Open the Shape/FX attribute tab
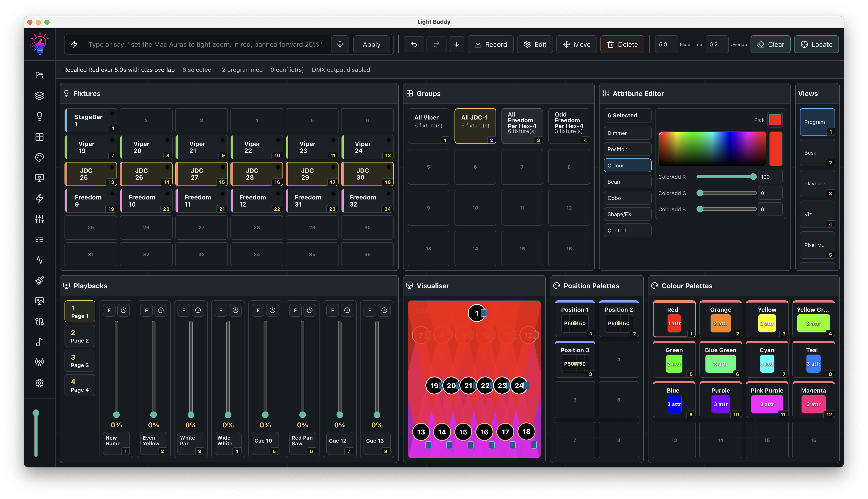Image resolution: width=868 pixels, height=499 pixels. click(x=627, y=214)
